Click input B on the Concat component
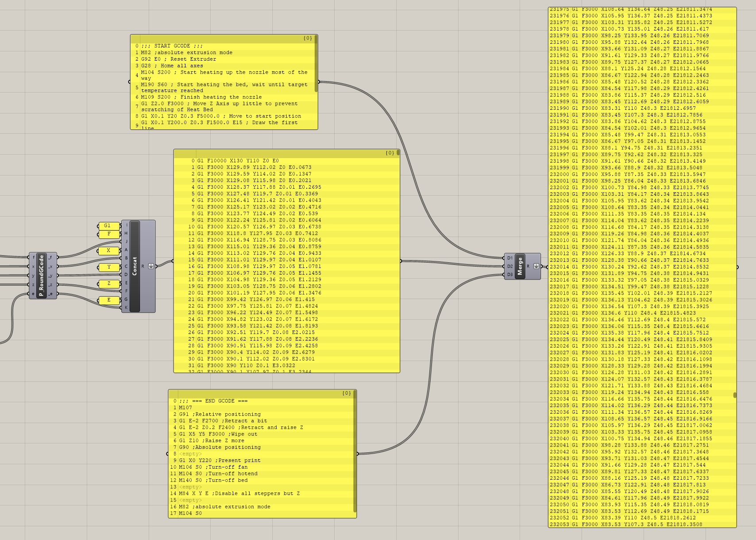The height and width of the screenshot is (540, 756). click(126, 258)
